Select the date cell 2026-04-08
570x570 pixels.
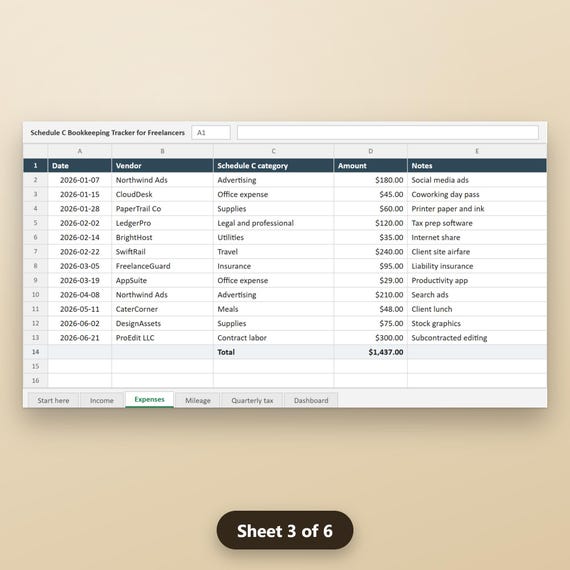click(80, 295)
